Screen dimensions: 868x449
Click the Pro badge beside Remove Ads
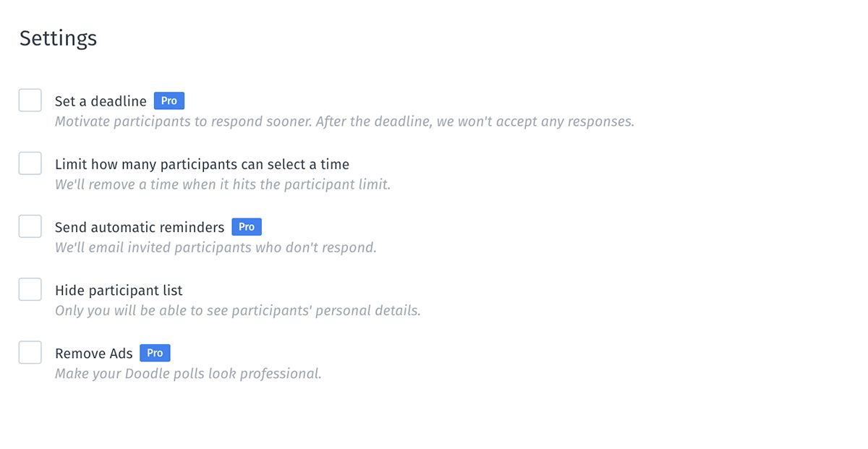pyautogui.click(x=155, y=353)
